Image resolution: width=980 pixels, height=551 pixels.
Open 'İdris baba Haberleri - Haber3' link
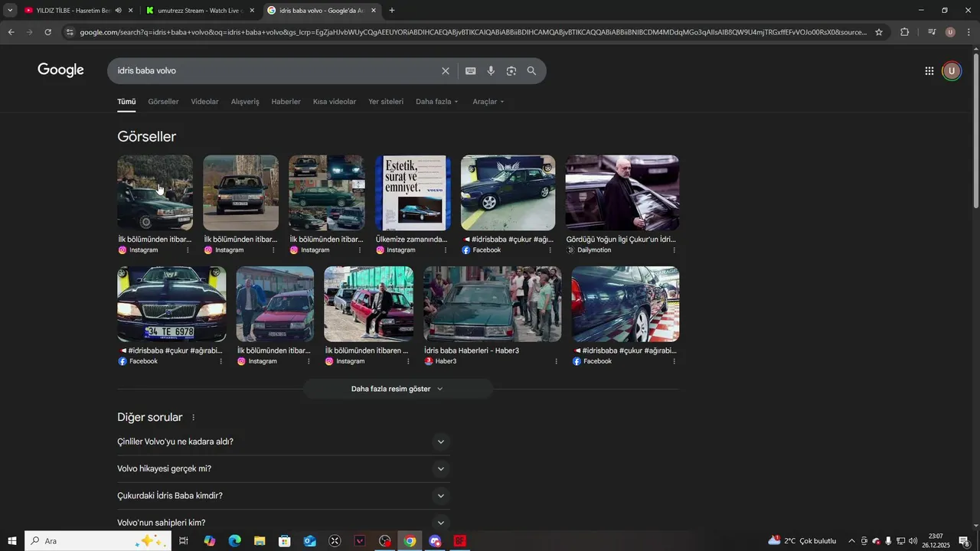pos(472,350)
